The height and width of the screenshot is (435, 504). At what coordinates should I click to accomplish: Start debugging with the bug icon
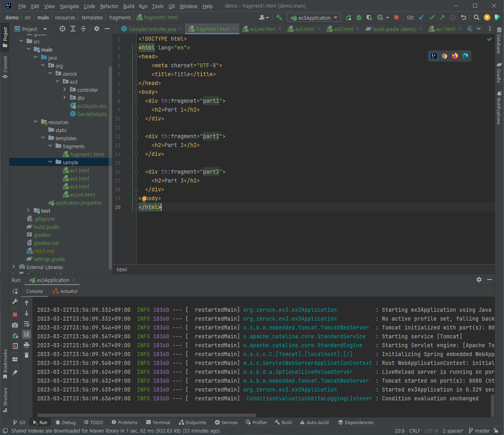click(359, 17)
